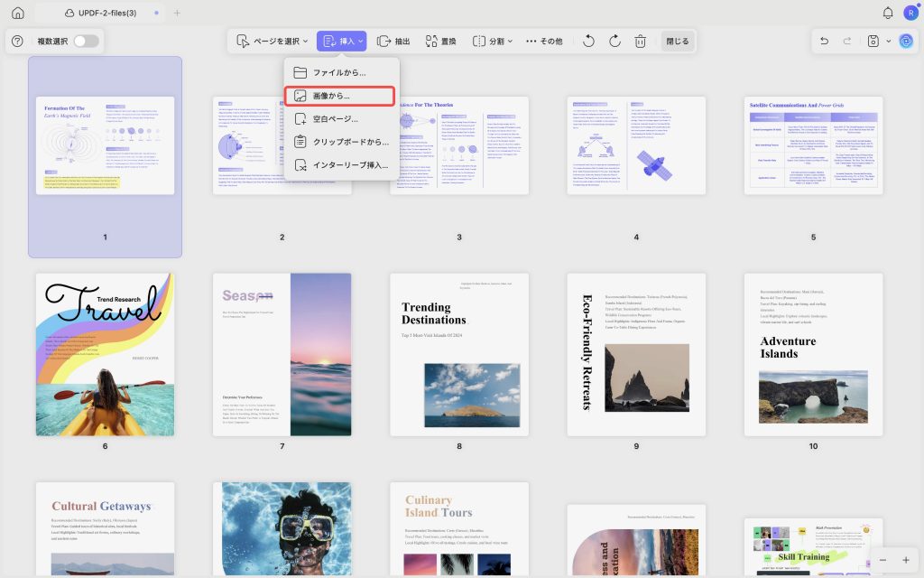The image size is (924, 578).
Task: Zoom out thumbnails with minus
Action: [x=882, y=560]
